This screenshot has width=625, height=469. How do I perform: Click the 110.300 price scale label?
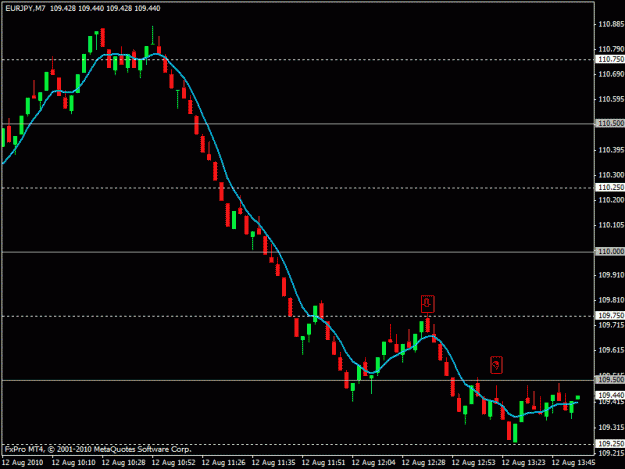(611, 175)
